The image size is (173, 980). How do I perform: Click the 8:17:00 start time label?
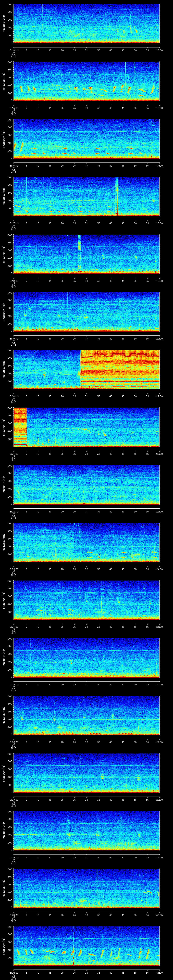(x=14, y=223)
